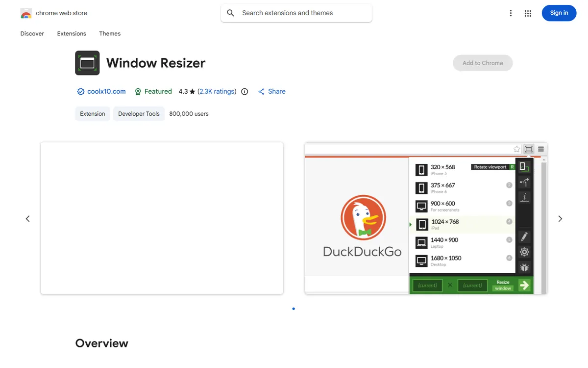
Task: Select the 320 × 568 iPhone 5 preset
Action: click(x=462, y=170)
